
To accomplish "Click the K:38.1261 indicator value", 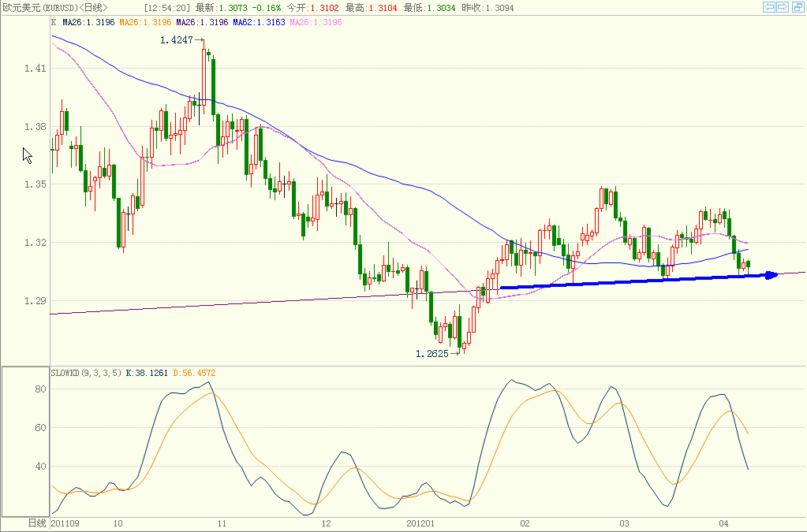I will [147, 373].
